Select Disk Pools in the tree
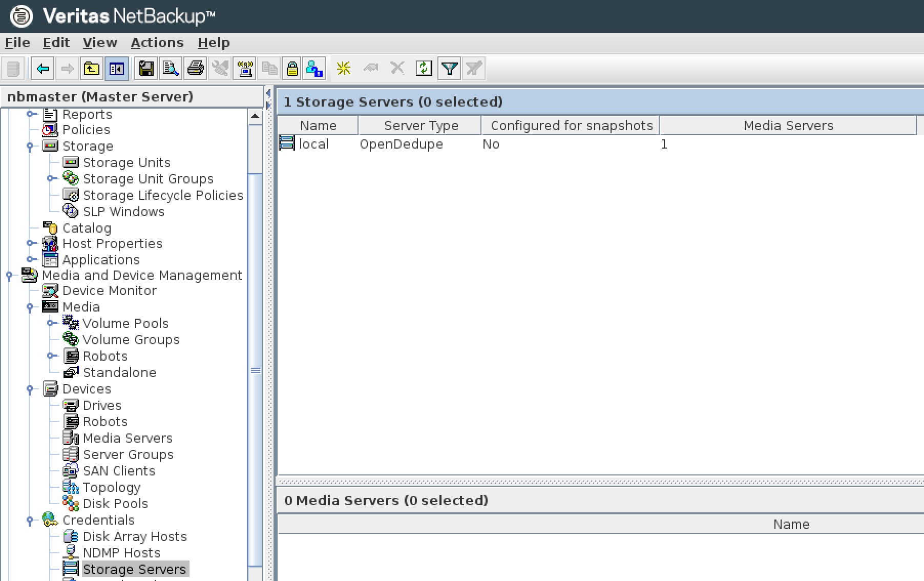 tap(115, 504)
